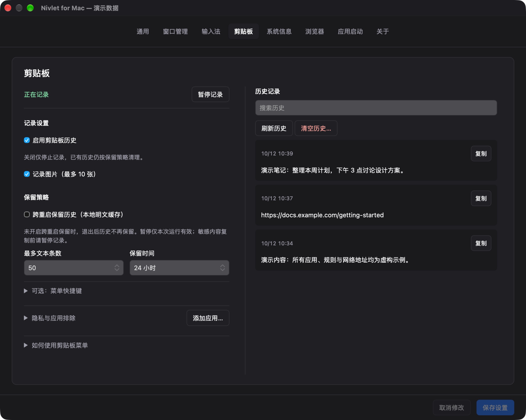Click the 记录设置 section heading
This screenshot has width=526, height=420.
36,123
